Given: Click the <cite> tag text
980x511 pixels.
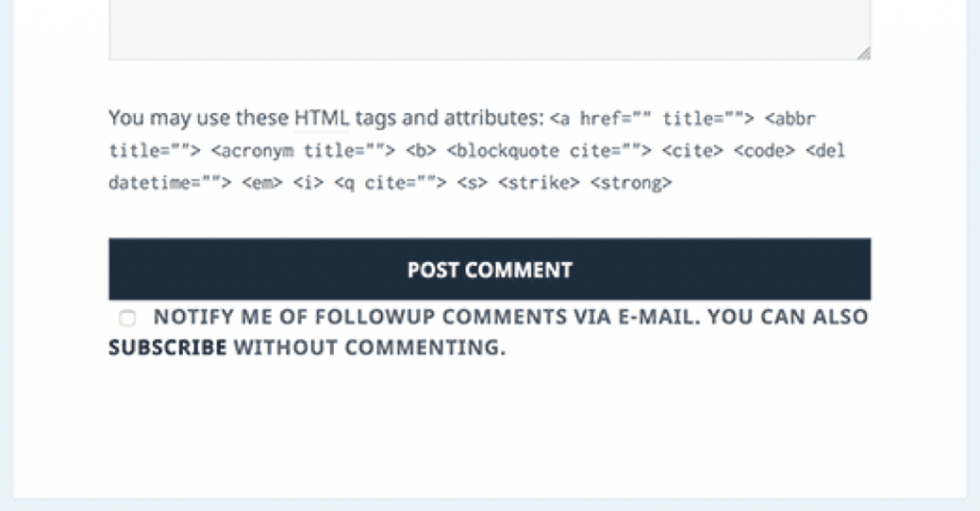Looking at the screenshot, I should click(693, 151).
